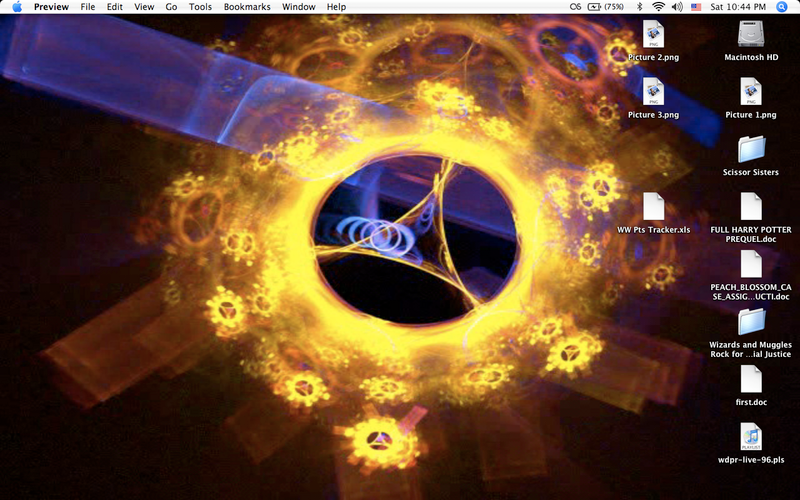This screenshot has height=500, width=800.
Task: Open the File menu
Action: pyautogui.click(x=88, y=7)
